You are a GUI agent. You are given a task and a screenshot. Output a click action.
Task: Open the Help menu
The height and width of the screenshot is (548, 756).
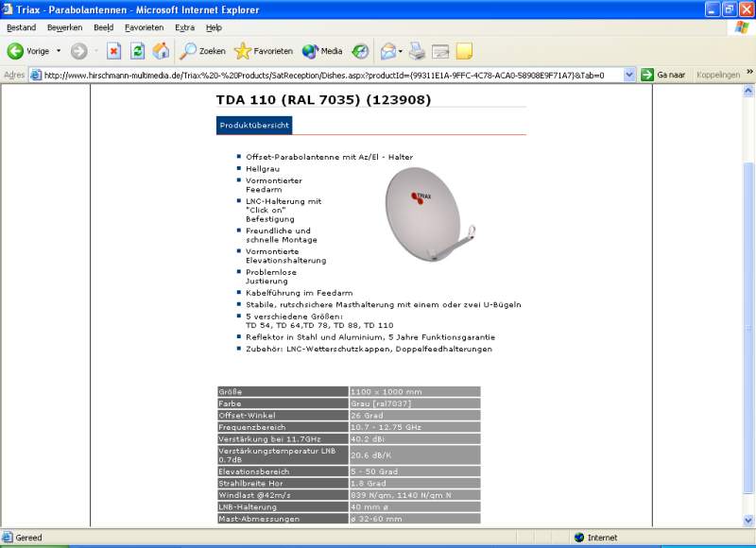(x=214, y=27)
